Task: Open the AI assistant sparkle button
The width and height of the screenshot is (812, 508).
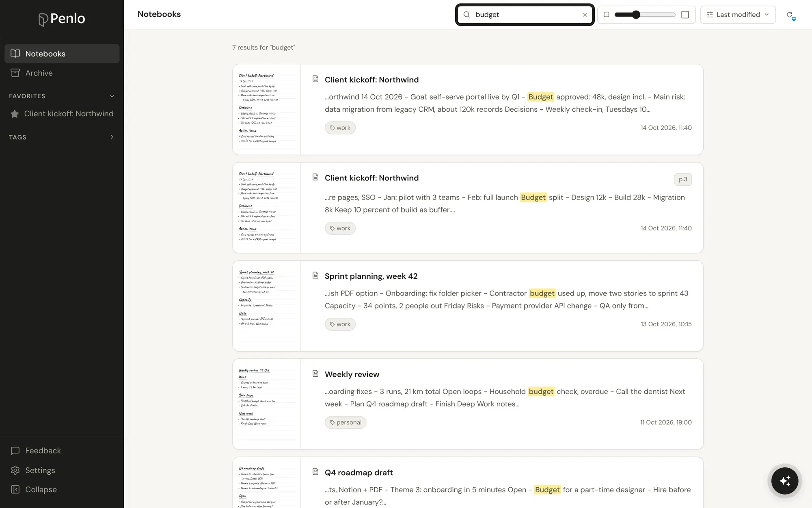Action: pos(784,481)
